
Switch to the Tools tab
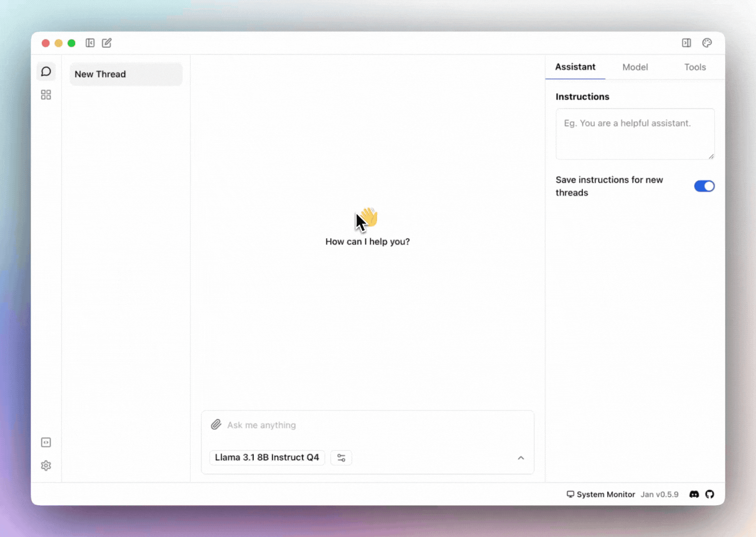(694, 67)
